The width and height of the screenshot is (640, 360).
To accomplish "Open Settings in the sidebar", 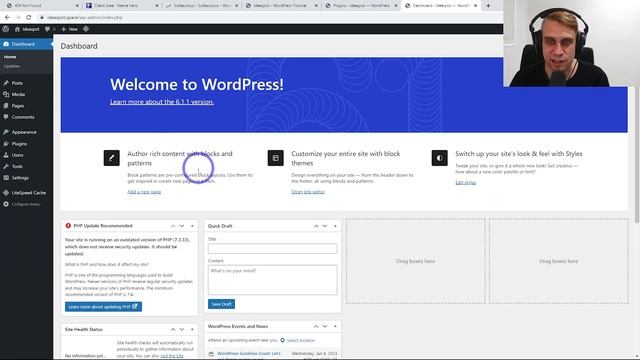I will coord(26,178).
